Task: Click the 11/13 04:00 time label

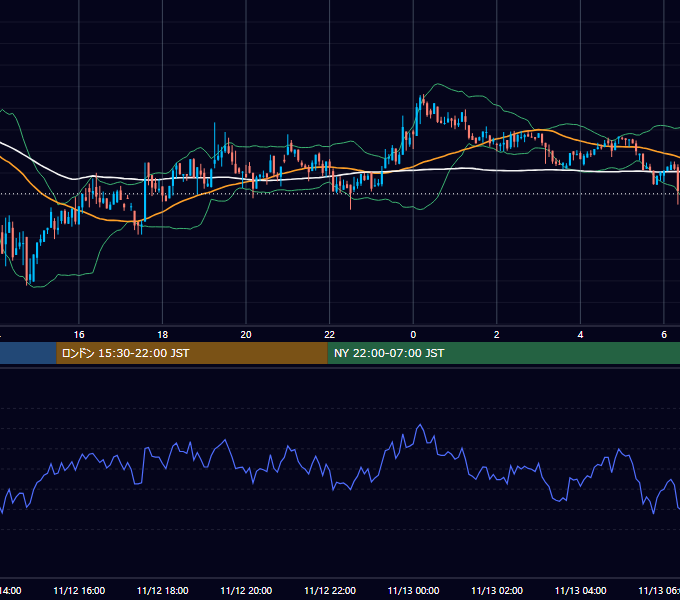Action: pyautogui.click(x=581, y=591)
